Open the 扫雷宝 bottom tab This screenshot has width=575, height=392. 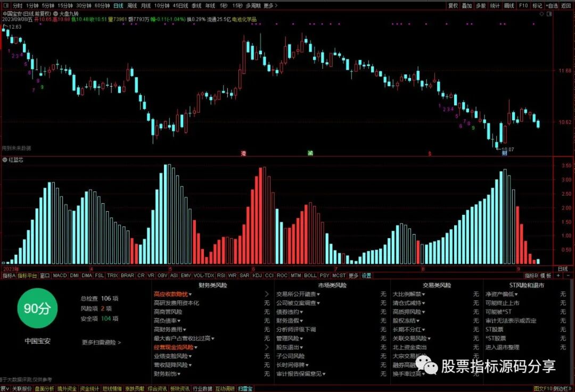(245, 388)
